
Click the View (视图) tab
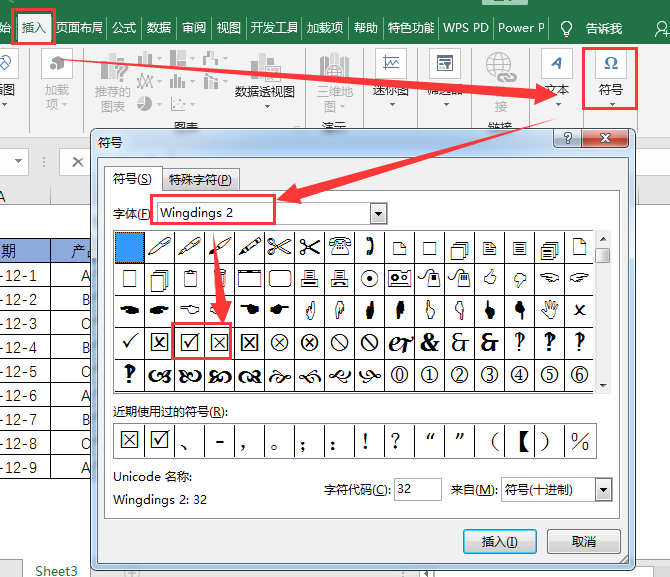coord(229,28)
